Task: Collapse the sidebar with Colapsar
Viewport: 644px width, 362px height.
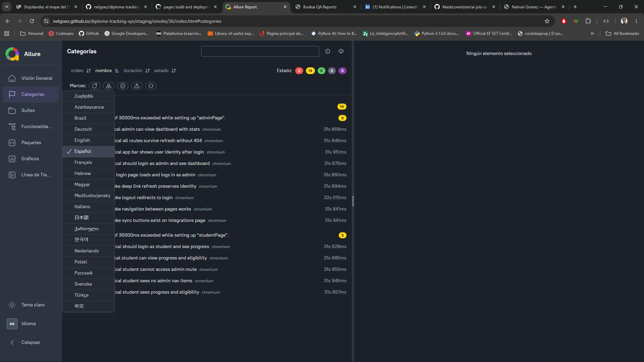Action: click(x=31, y=342)
